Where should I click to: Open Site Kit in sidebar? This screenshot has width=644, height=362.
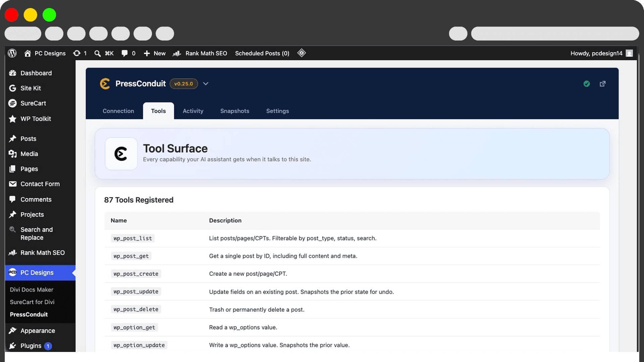(x=31, y=88)
